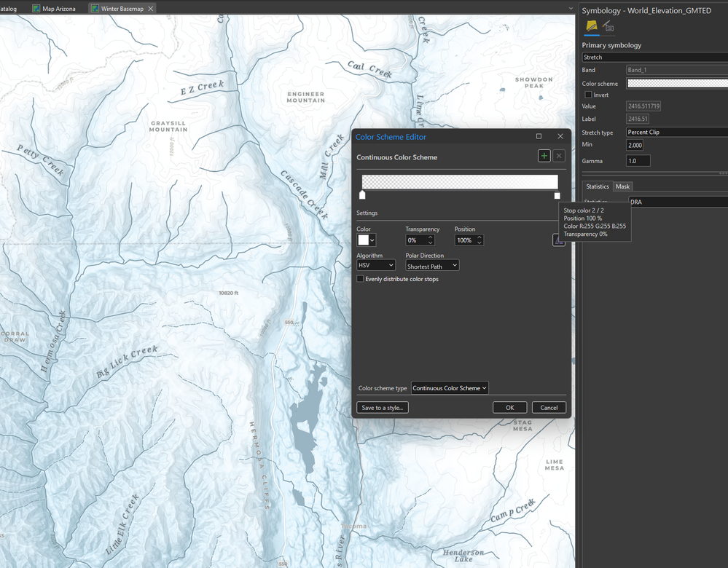Enable Evenly distribute color stops
The image size is (728, 568).
point(360,279)
